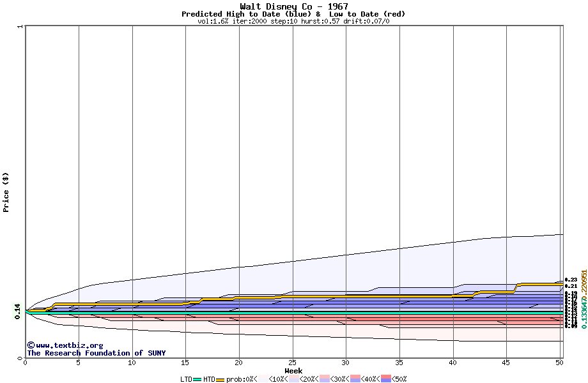The image size is (588, 383).
Task: Click the orange HTD legend line
Action: pos(220,379)
